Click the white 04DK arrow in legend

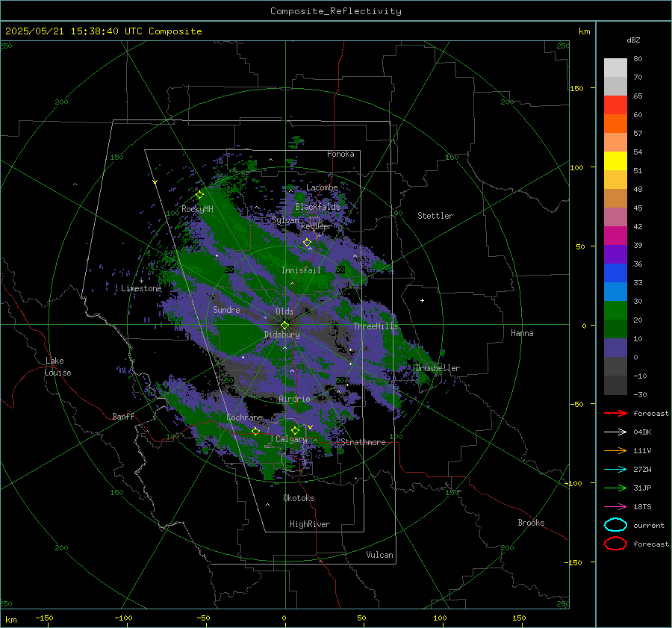(615, 432)
